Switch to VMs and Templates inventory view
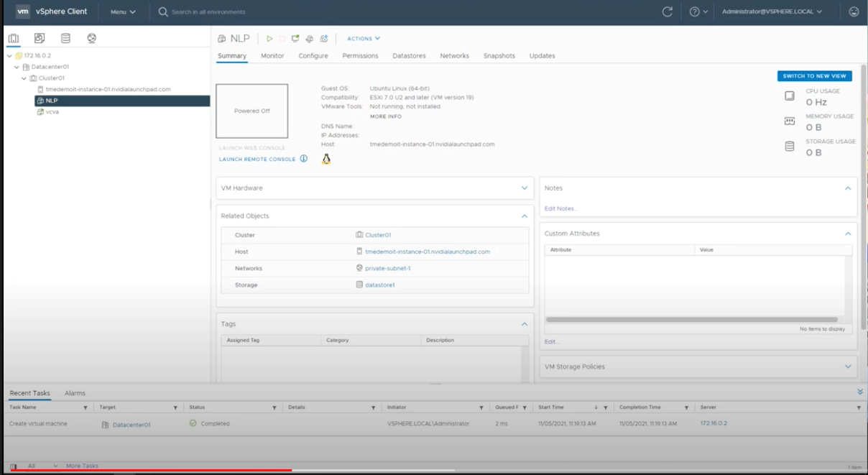The height and width of the screenshot is (475, 868). pos(40,38)
